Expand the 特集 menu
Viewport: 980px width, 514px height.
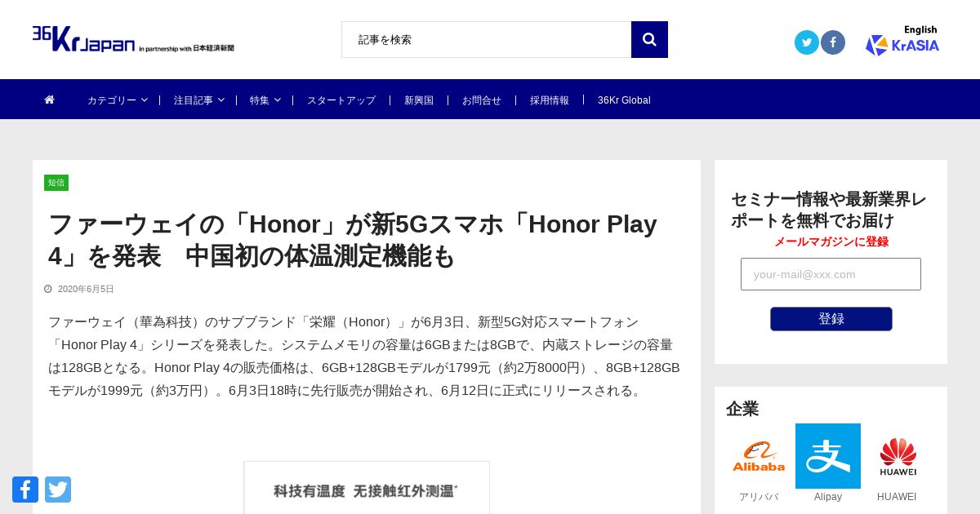pos(265,100)
